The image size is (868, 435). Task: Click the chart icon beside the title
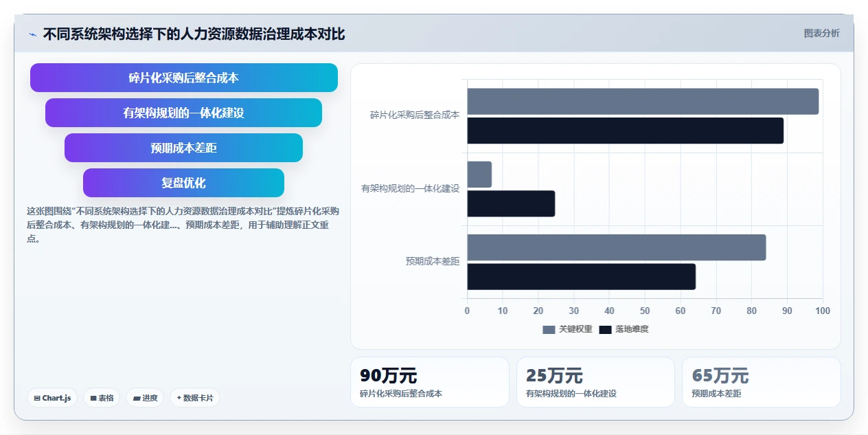click(32, 34)
